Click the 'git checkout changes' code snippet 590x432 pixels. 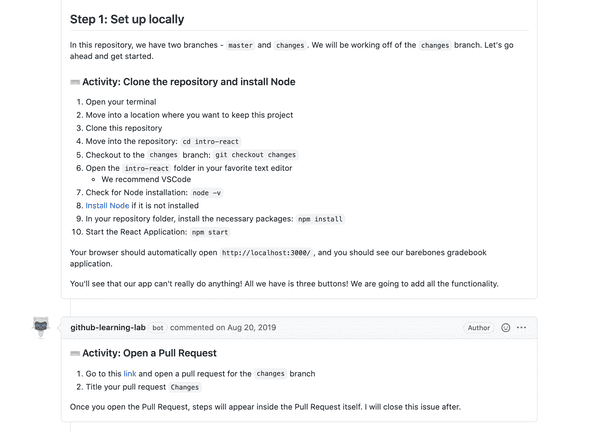click(255, 155)
